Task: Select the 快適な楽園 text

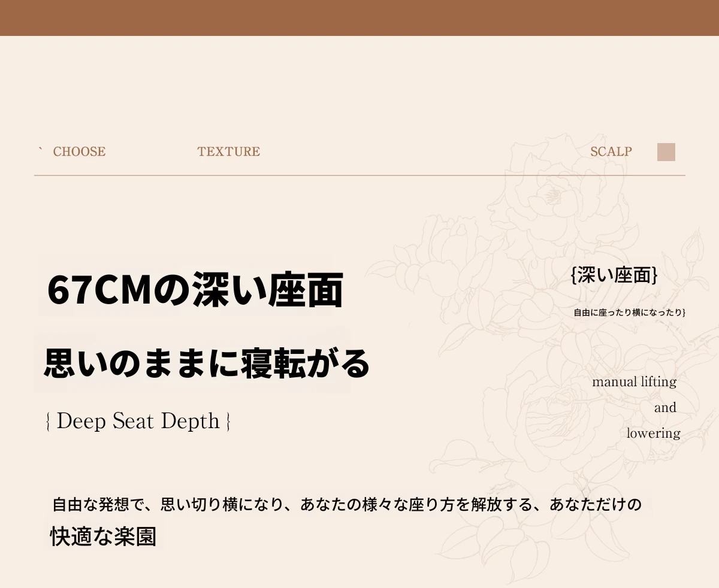Action: click(103, 537)
